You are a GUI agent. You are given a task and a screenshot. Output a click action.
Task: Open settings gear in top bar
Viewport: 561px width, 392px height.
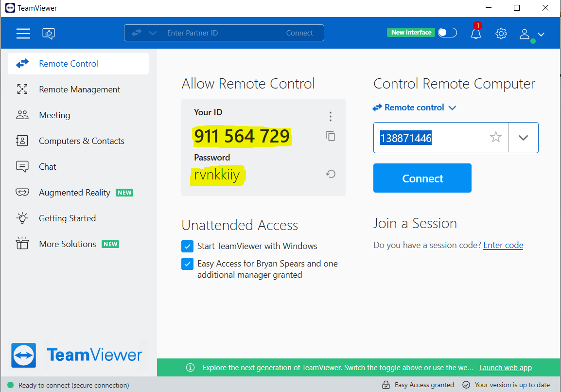pos(501,34)
